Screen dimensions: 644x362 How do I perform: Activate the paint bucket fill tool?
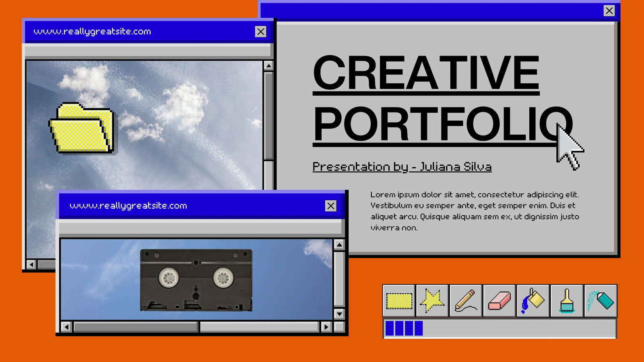533,301
